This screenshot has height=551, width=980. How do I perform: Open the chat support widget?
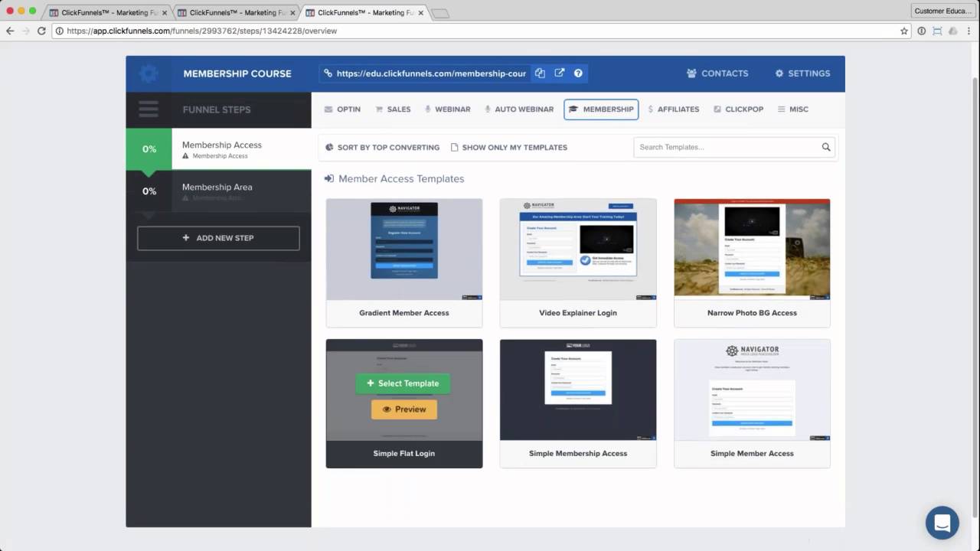point(942,523)
